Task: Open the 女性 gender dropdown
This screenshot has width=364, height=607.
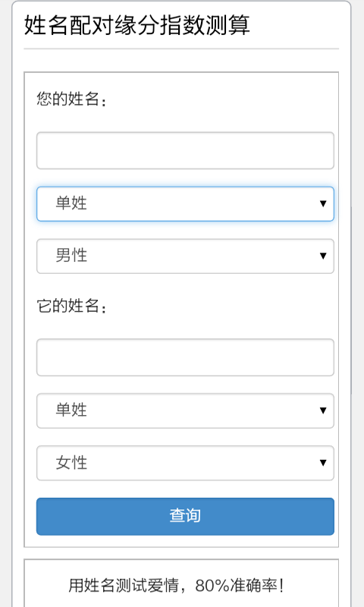Action: [x=185, y=463]
